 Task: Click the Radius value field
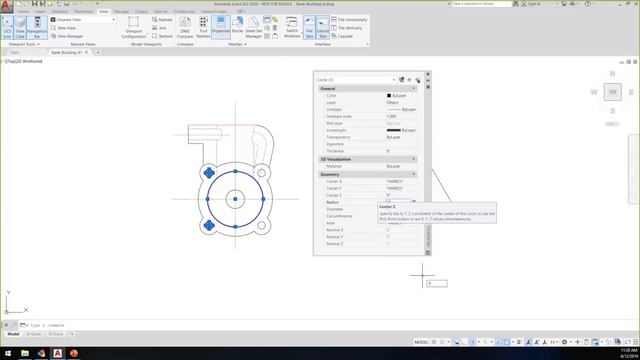click(x=398, y=202)
